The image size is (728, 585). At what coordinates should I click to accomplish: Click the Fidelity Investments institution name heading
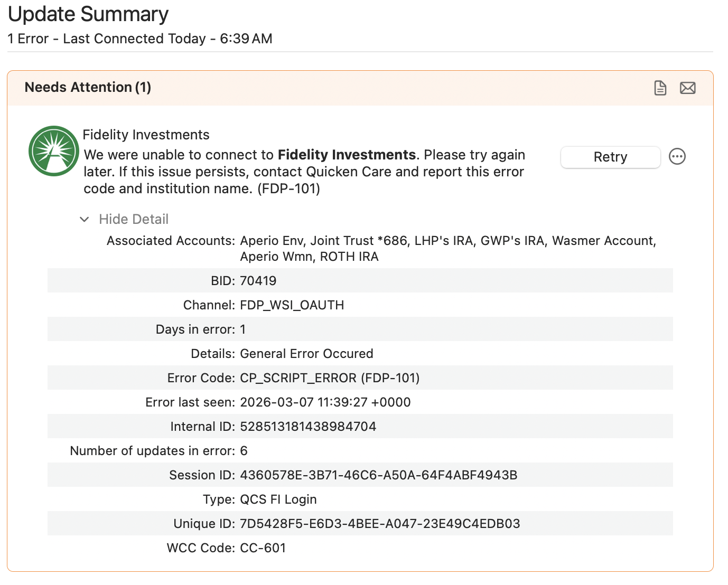click(x=146, y=135)
